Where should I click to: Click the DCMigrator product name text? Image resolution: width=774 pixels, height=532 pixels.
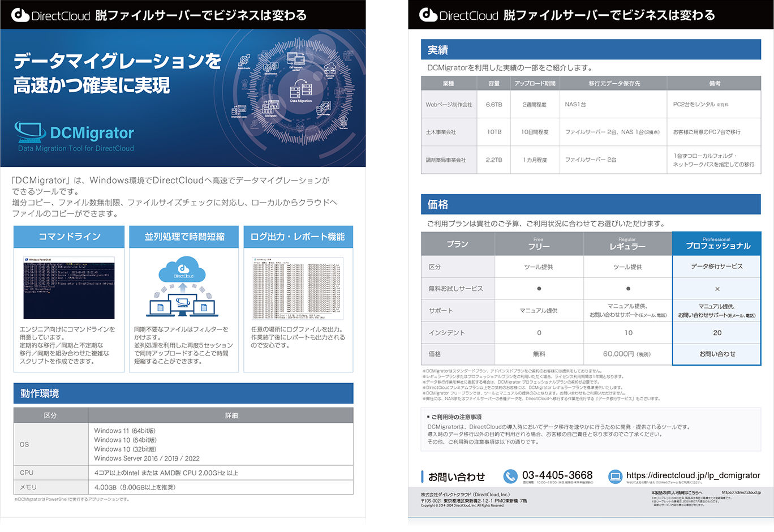(92, 132)
